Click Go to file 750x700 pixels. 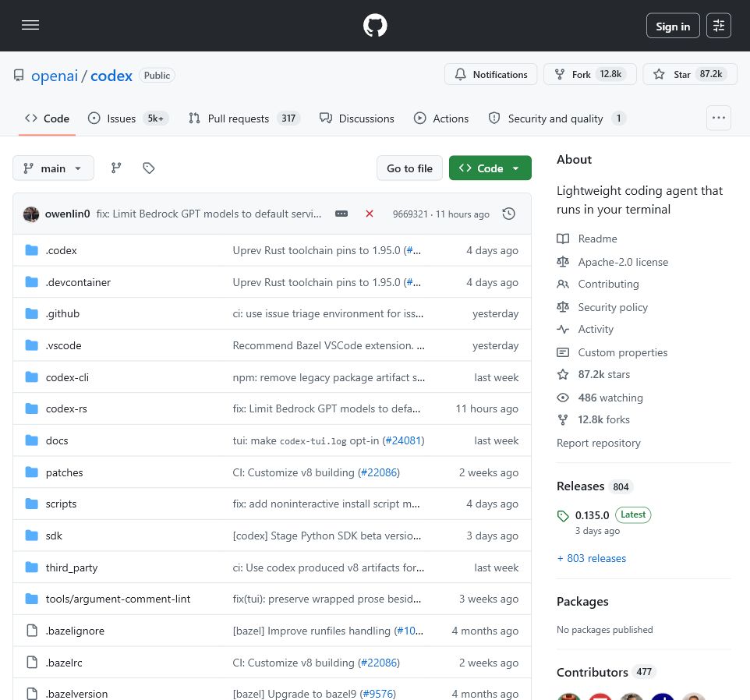[x=409, y=168]
